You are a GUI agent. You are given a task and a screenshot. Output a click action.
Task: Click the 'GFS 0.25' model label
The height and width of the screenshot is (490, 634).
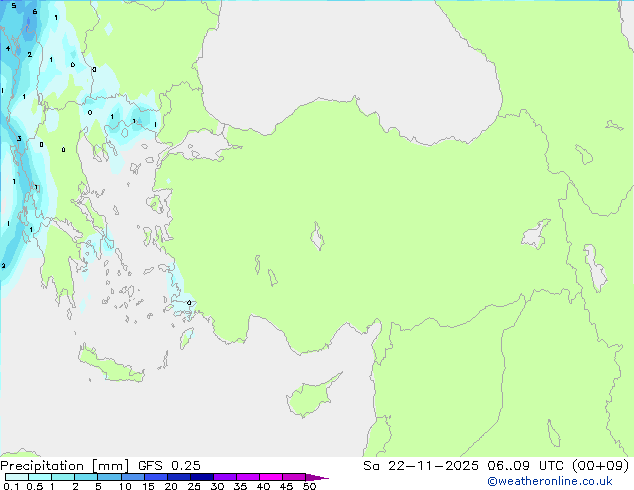tap(169, 466)
